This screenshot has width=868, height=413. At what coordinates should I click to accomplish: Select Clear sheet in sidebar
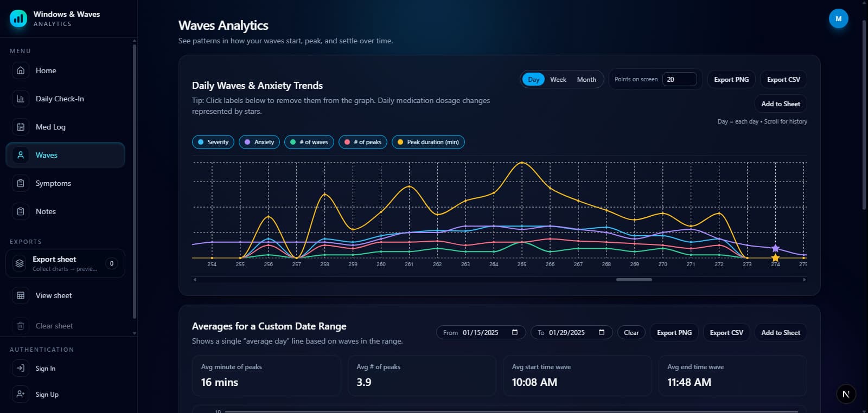point(65,326)
